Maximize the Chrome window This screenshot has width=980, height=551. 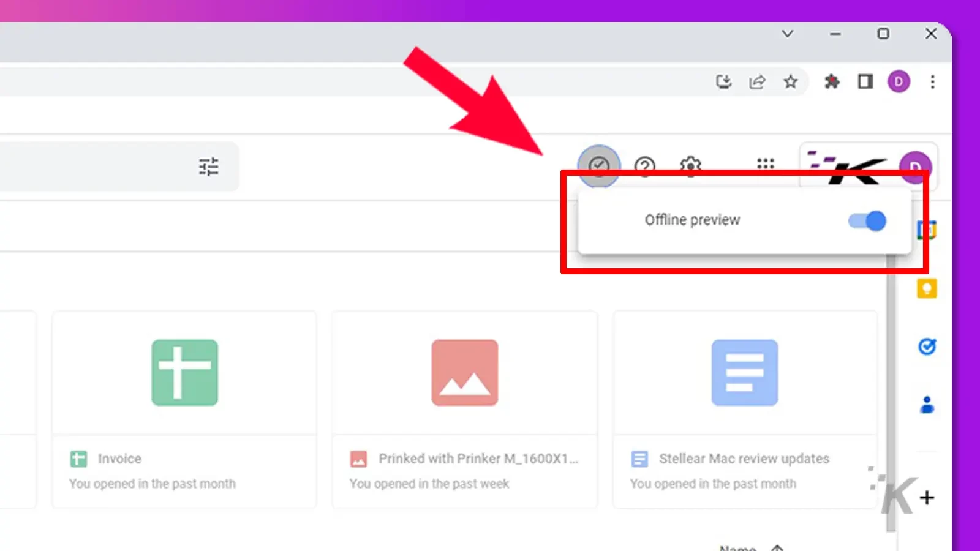[883, 34]
